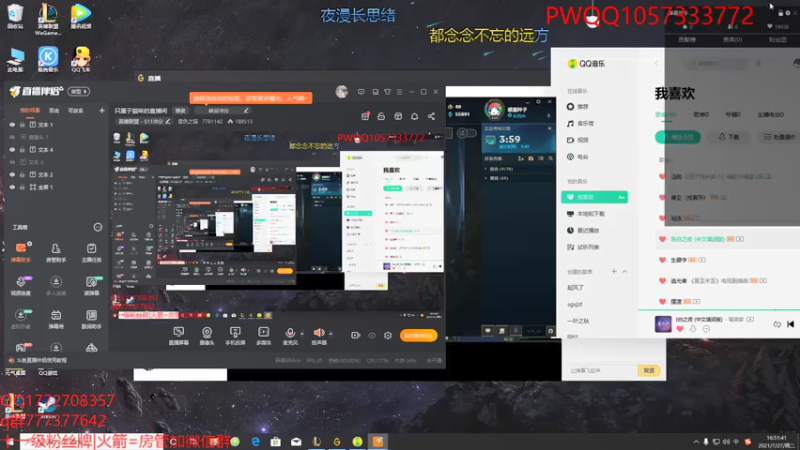This screenshot has height=450, width=800.
Task: Add a 多媒体 multimedia source
Action: coord(263,336)
